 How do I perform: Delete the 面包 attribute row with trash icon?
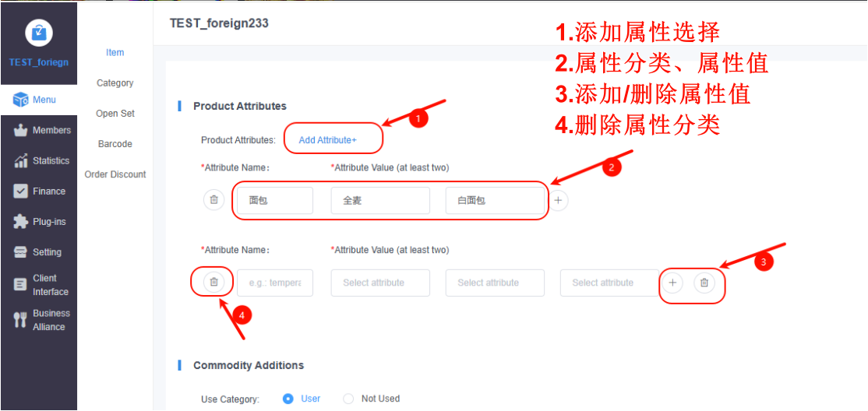[x=214, y=200]
